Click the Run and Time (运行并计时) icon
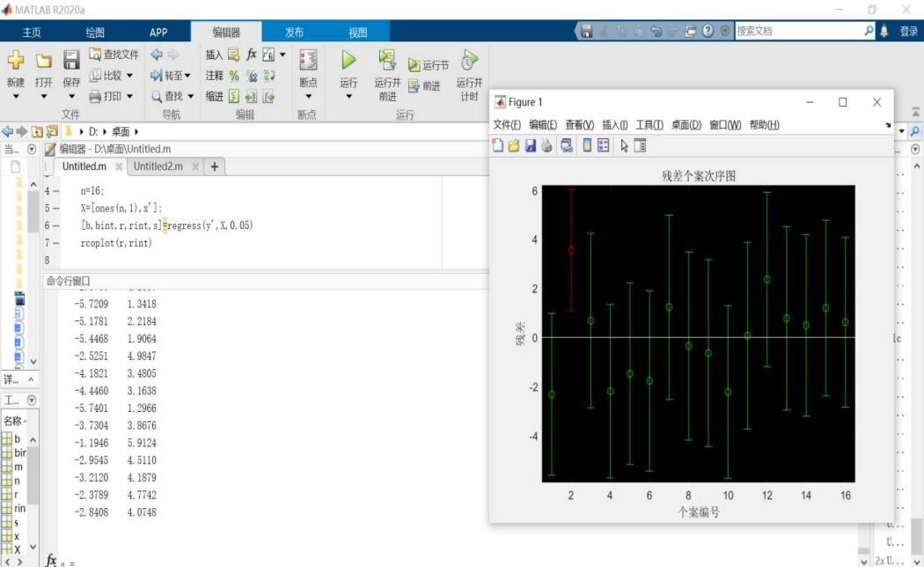Viewport: 924px width, 567px height. pos(470,60)
